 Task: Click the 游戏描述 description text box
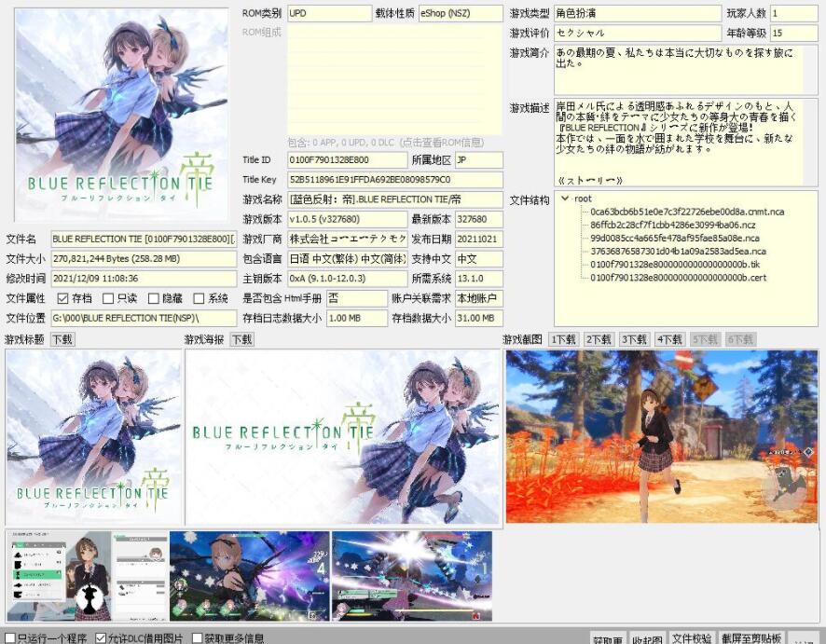point(686,143)
